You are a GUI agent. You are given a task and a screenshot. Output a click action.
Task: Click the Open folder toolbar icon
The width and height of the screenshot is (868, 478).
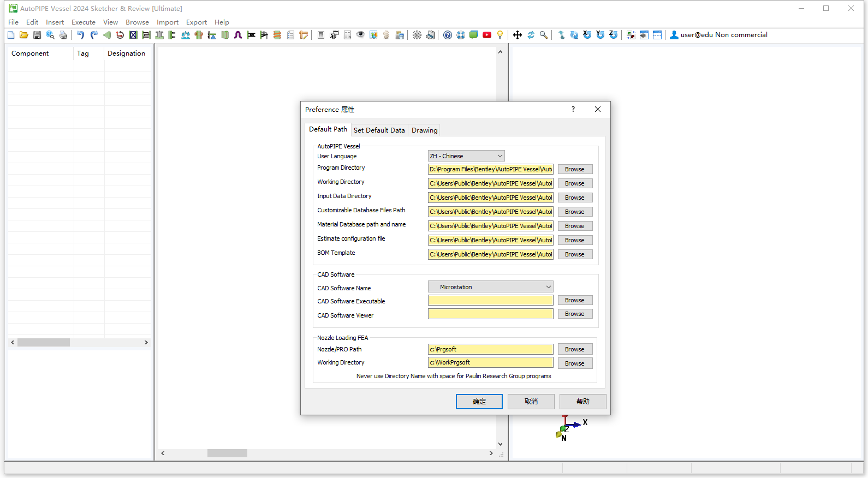(24, 35)
